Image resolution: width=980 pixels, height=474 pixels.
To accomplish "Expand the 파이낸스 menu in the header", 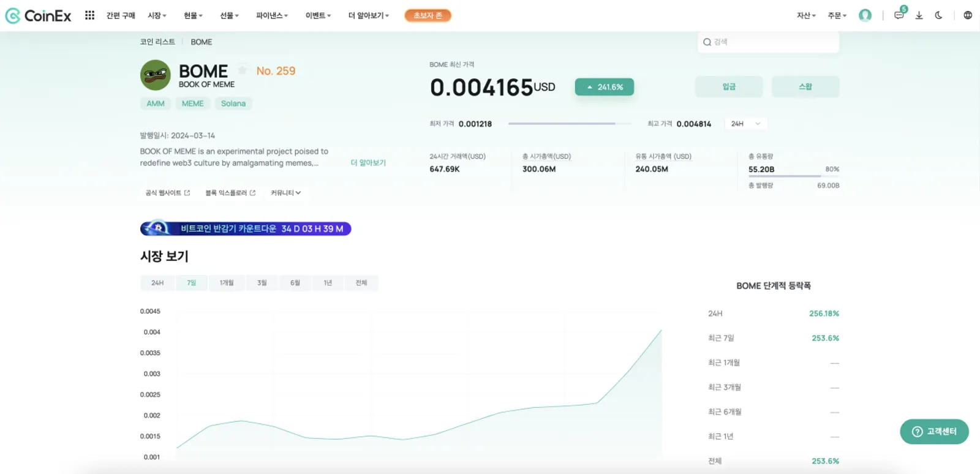I will (x=272, y=15).
